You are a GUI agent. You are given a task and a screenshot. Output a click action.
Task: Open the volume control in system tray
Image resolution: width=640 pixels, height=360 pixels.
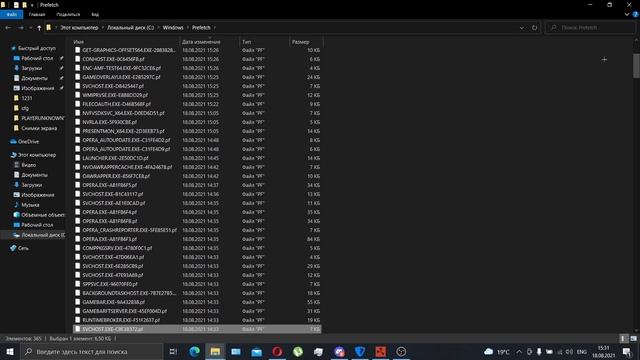569,351
